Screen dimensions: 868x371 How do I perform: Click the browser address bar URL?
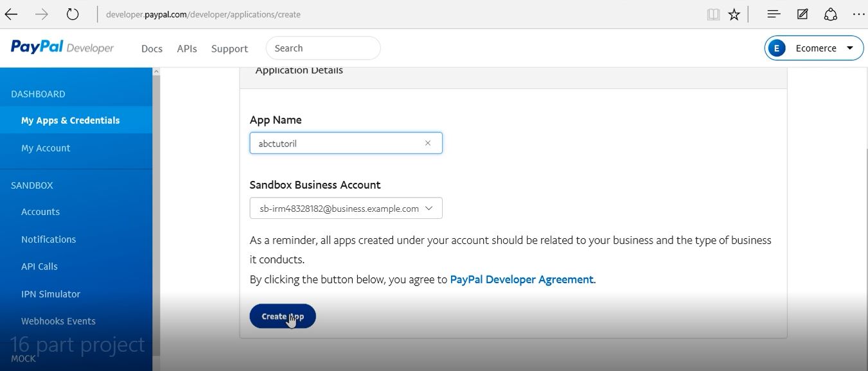pyautogui.click(x=203, y=14)
